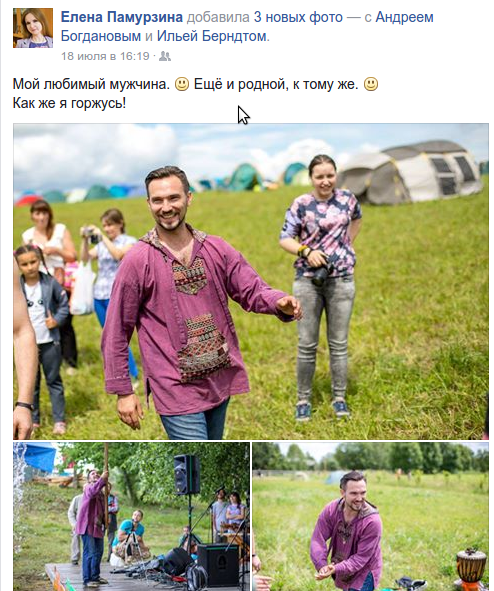The width and height of the screenshot is (494, 591).
Task: Open the large photo of smiling man
Action: [x=251, y=281]
